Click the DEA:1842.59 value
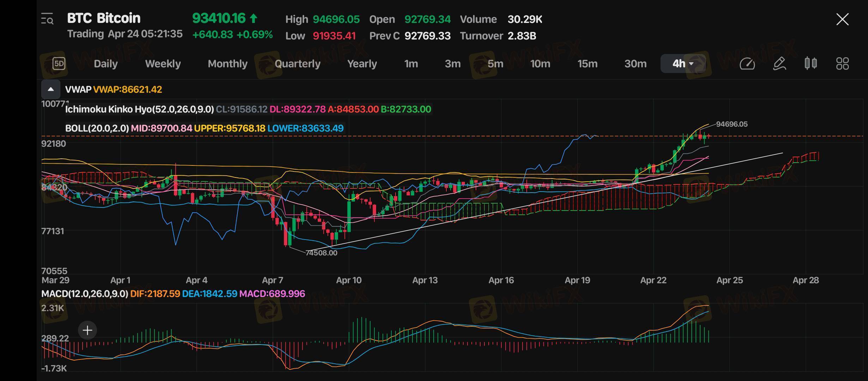The height and width of the screenshot is (381, 868). tap(210, 294)
